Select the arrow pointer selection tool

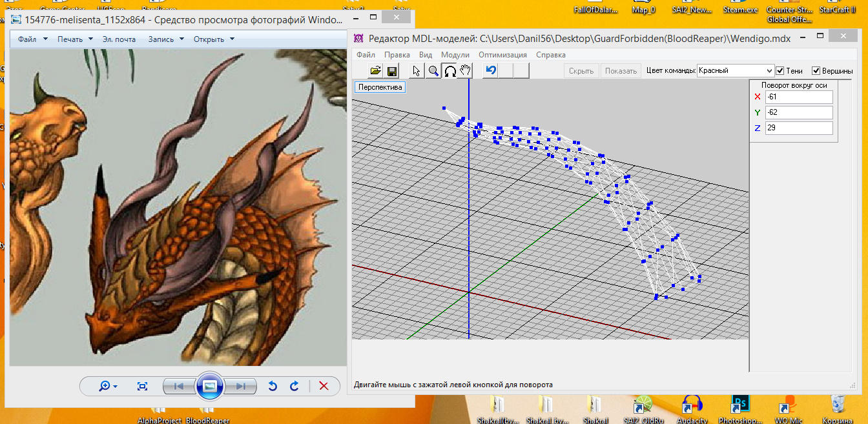click(x=417, y=71)
